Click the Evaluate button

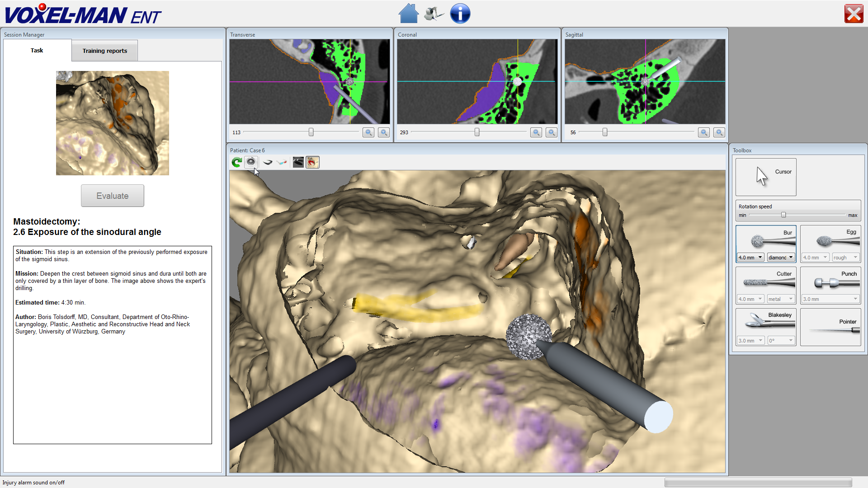click(112, 196)
